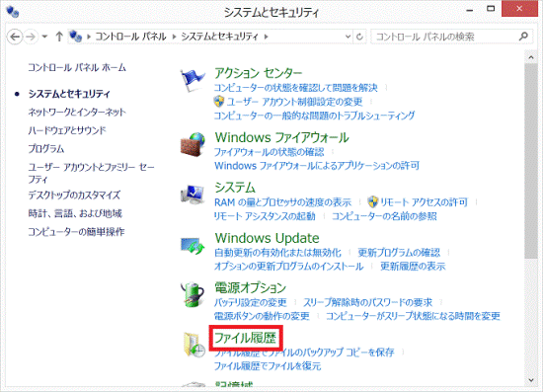543x392 pixels.
Task: Expand the address bar history dropdown
Action: [348, 37]
